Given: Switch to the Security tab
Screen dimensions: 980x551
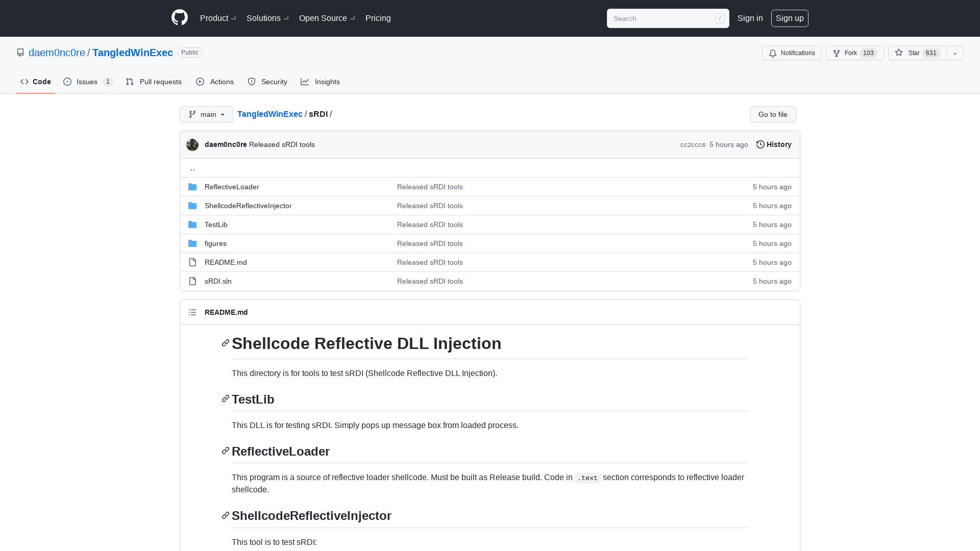Looking at the screenshot, I should pyautogui.click(x=267, y=82).
